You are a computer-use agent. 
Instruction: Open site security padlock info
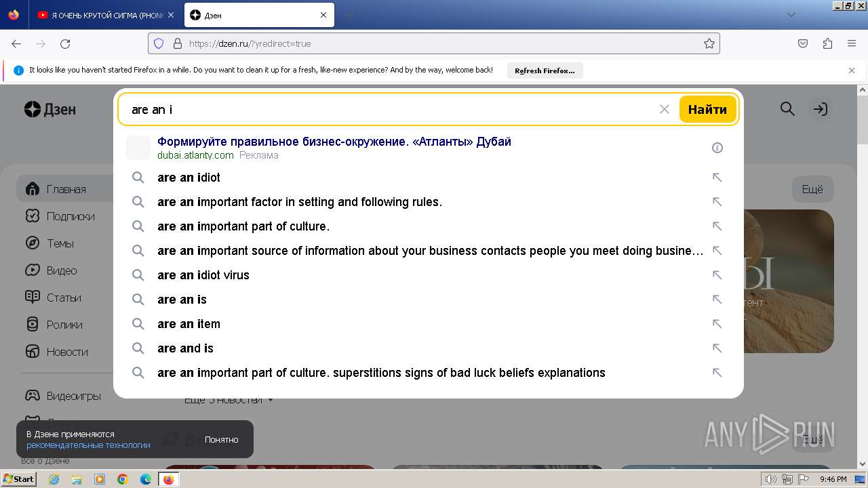[x=178, y=43]
